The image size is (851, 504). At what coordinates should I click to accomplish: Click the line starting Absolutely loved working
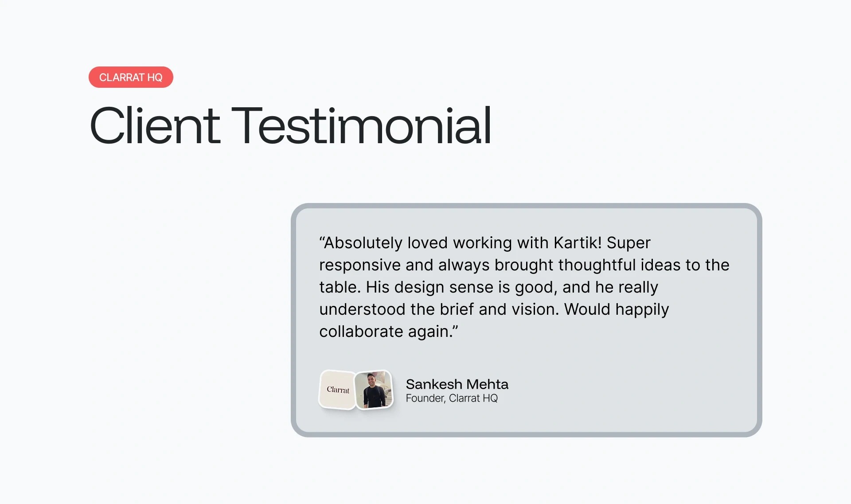tap(485, 243)
